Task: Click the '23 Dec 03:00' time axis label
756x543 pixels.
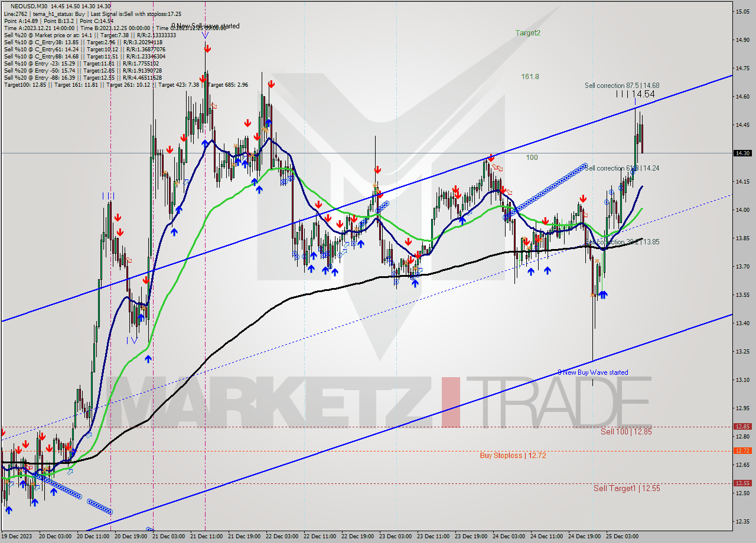Action: pos(396,537)
